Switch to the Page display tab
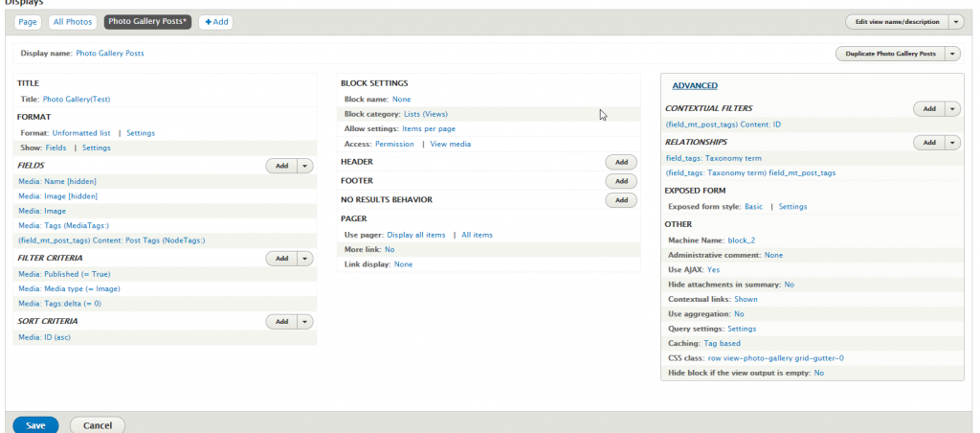 [27, 21]
